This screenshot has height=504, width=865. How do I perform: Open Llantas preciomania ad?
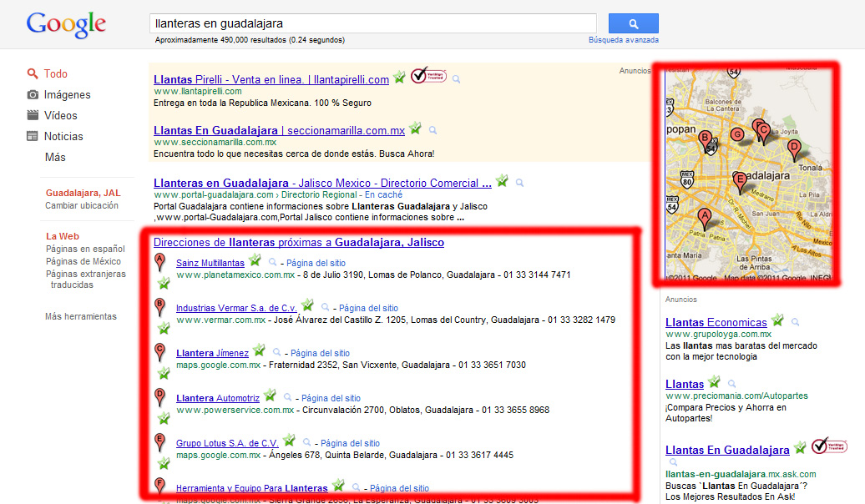point(685,385)
